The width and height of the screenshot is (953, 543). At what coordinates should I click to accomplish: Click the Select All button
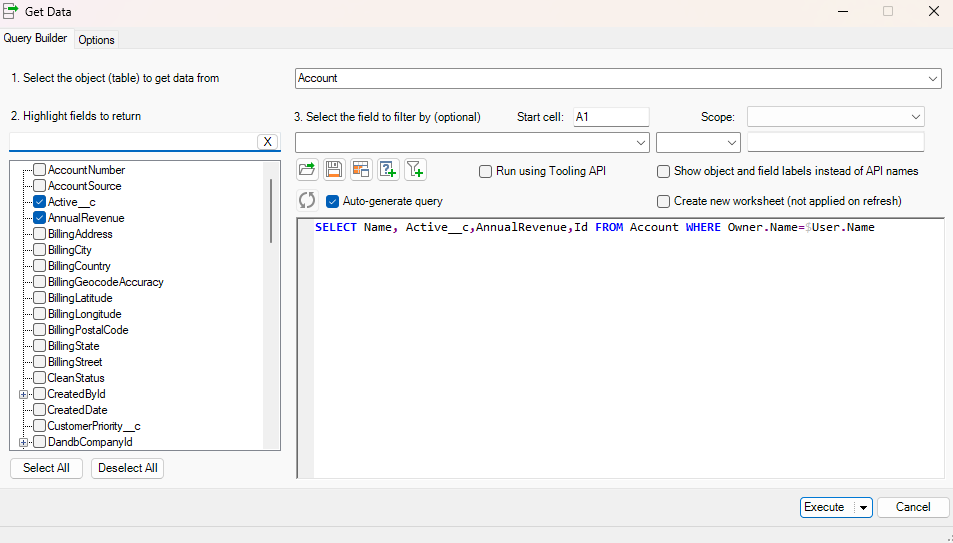point(46,468)
